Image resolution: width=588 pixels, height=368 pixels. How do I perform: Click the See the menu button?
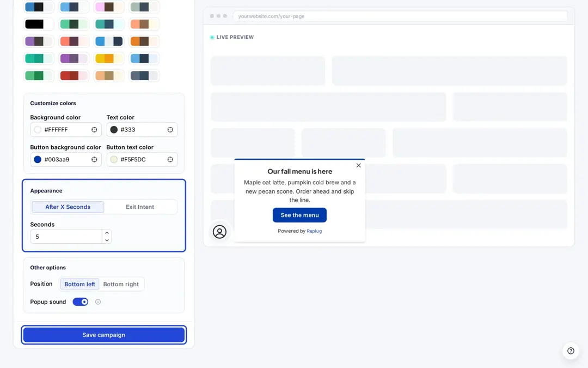point(299,215)
